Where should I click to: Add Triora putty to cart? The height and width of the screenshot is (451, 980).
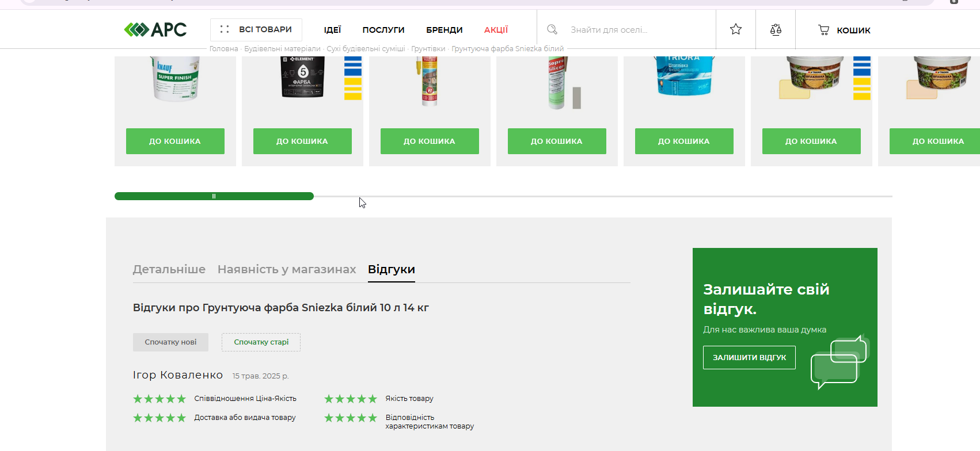[684, 141]
